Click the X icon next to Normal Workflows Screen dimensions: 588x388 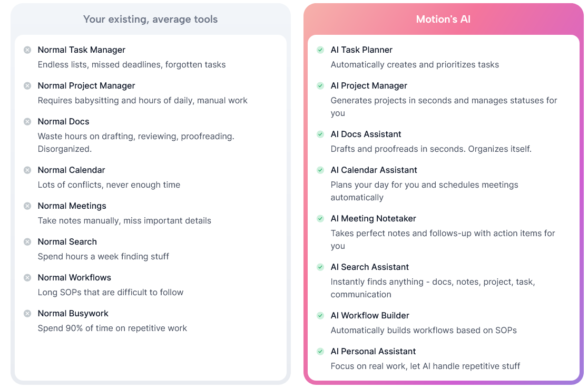click(27, 278)
